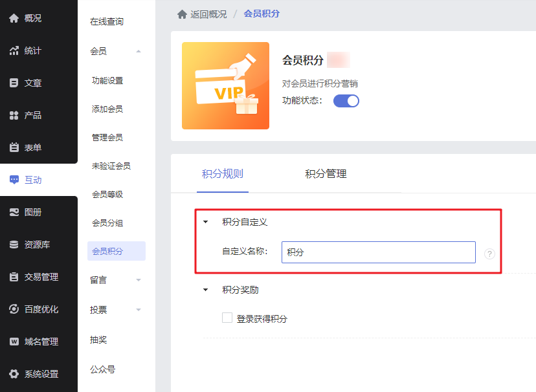Click the 概况 home icon in sidebar
The image size is (536, 392).
point(14,18)
